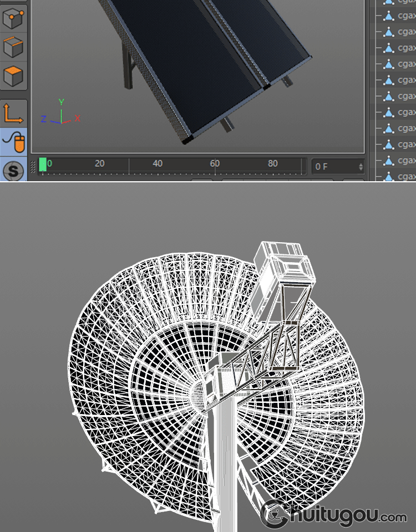
Task: Open the huitugou.com watermark text
Action: click(x=354, y=515)
